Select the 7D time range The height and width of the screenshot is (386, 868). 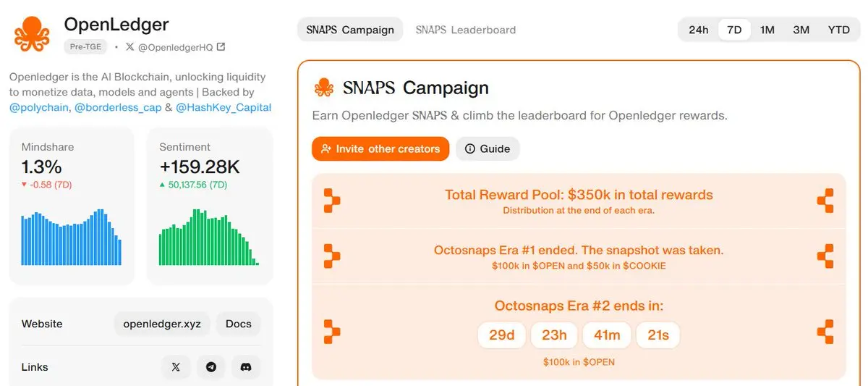[734, 30]
